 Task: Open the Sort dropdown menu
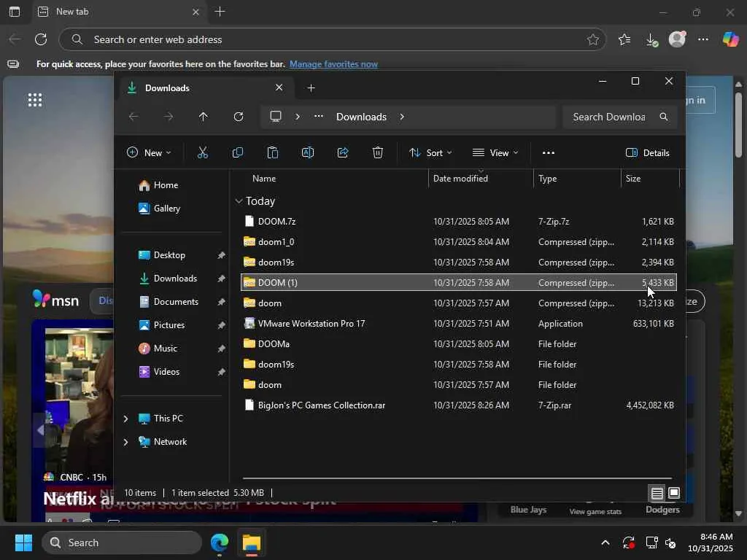(x=430, y=153)
